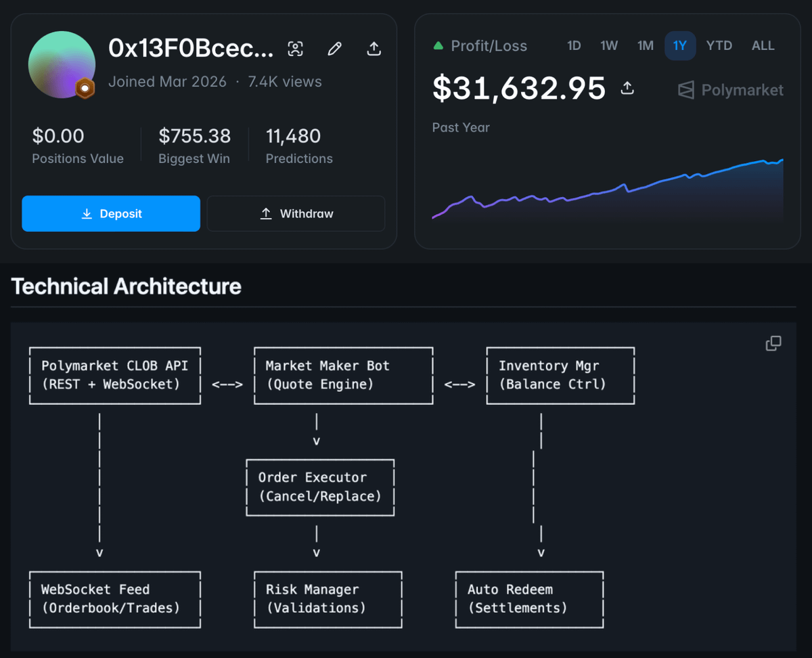The height and width of the screenshot is (658, 812).
Task: Click the Predictions label
Action: pyautogui.click(x=299, y=158)
